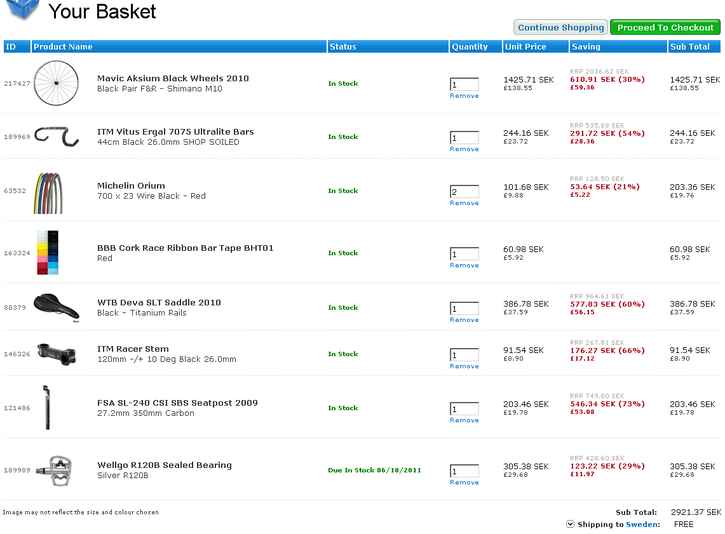Remove Michelin Orium tyres from basket
Image resolution: width=725 pixels, height=534 pixels.
(464, 203)
